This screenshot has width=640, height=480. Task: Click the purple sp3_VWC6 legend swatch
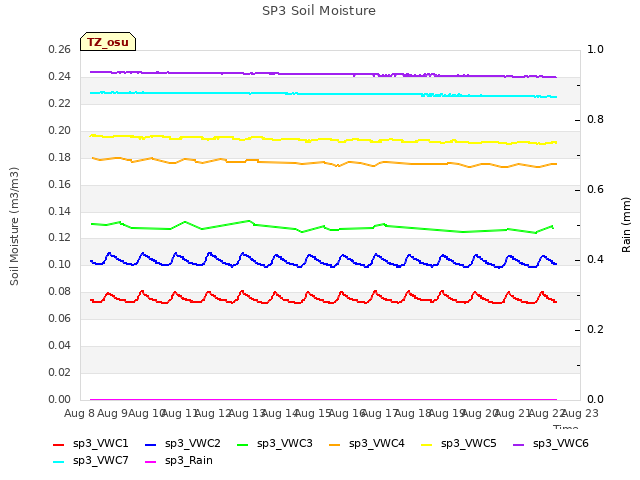(519, 445)
